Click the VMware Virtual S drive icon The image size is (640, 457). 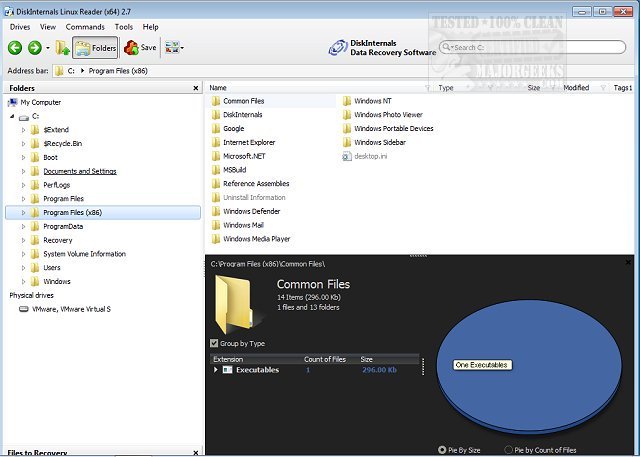(x=24, y=309)
